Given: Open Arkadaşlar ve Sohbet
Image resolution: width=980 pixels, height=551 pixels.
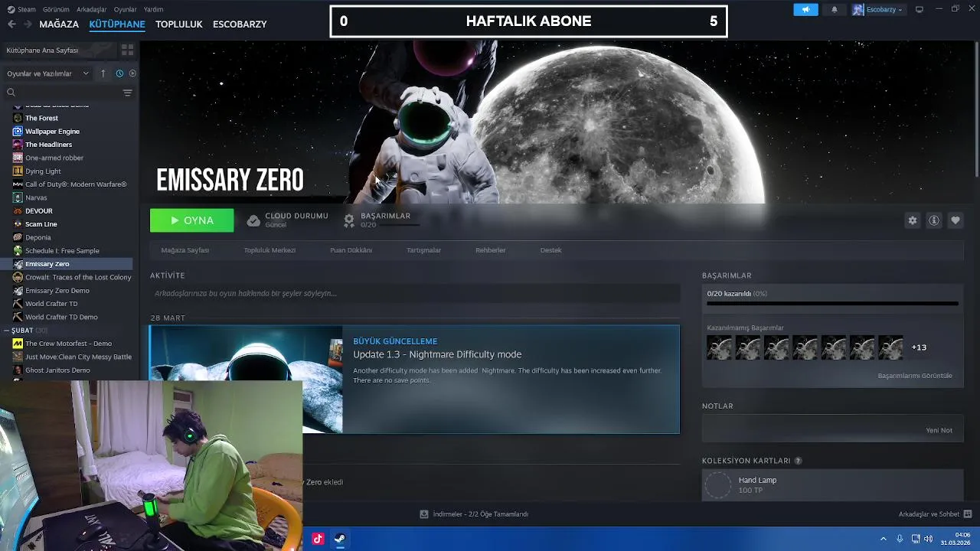Looking at the screenshot, I should (935, 514).
